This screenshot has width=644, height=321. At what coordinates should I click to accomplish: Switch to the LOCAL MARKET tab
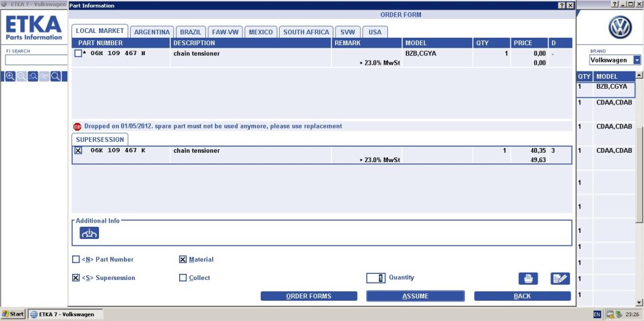click(x=100, y=31)
